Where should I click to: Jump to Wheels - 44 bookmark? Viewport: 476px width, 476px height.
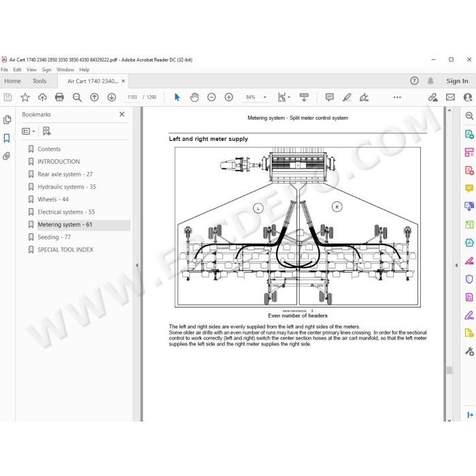tap(53, 199)
